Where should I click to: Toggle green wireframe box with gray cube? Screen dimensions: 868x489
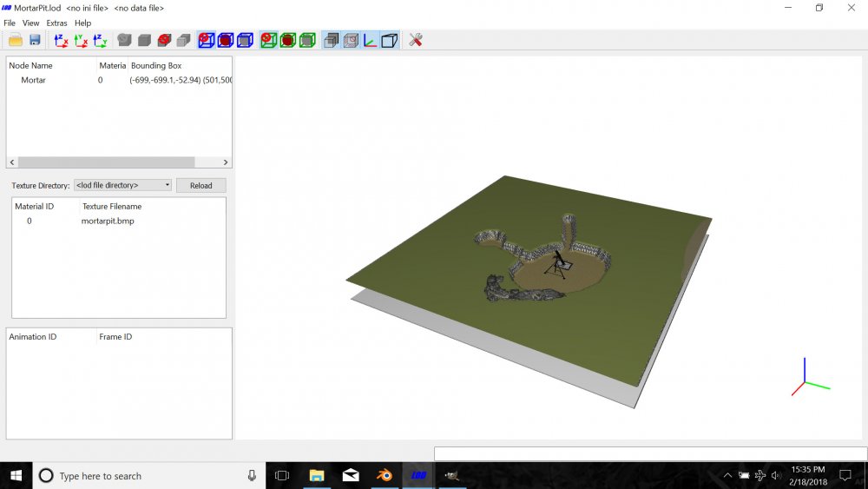pos(307,40)
